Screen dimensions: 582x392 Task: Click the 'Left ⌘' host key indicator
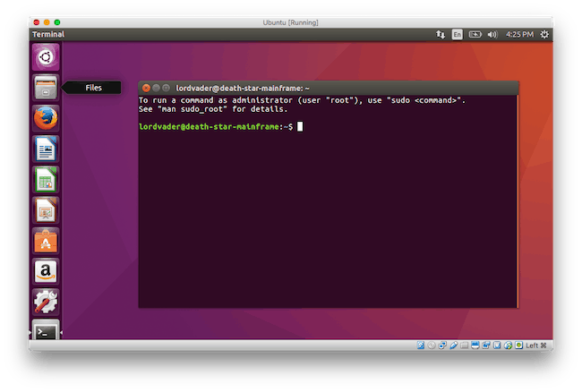pos(536,345)
